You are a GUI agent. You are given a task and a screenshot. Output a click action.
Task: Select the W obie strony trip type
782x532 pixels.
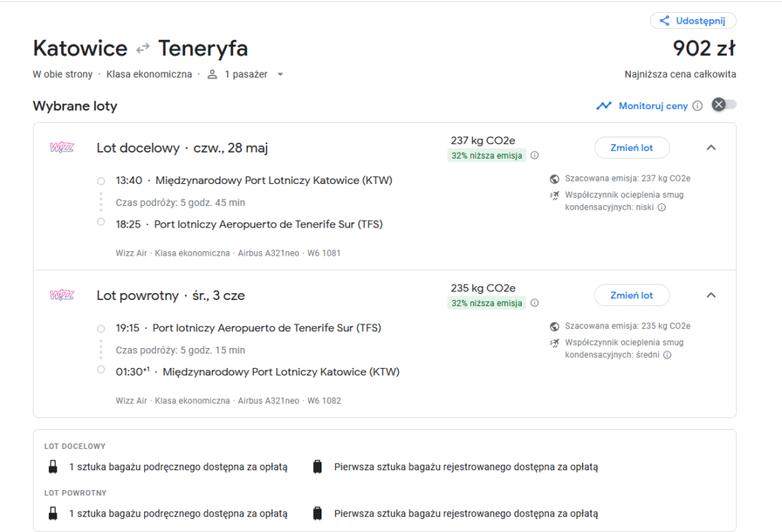click(x=63, y=75)
